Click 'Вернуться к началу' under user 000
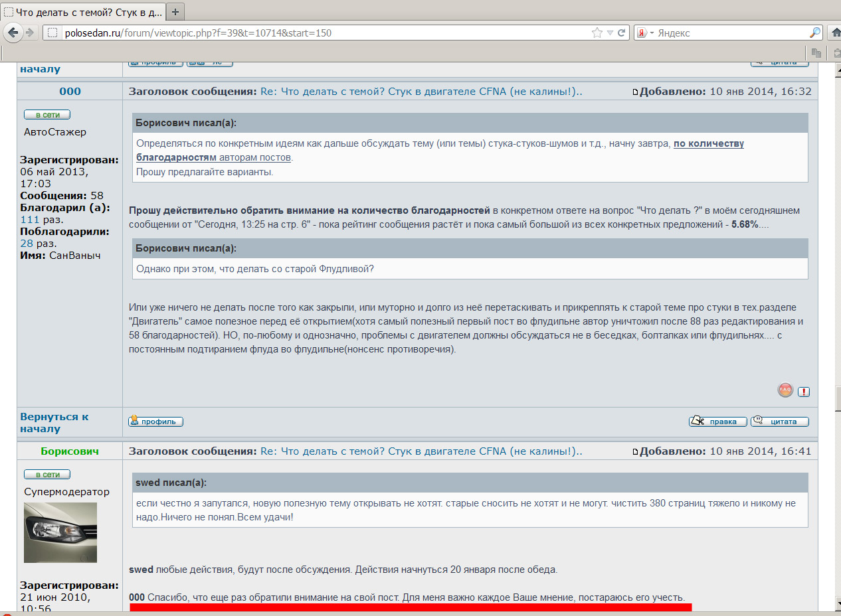This screenshot has width=841, height=616. 54,422
